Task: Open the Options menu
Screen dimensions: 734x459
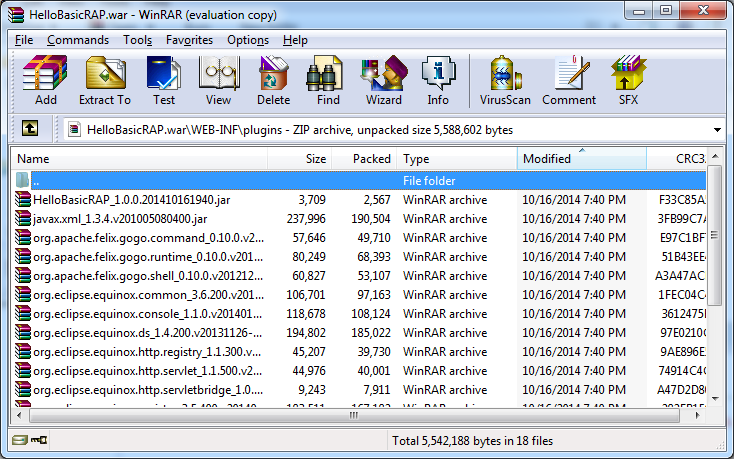Action: pyautogui.click(x=248, y=40)
